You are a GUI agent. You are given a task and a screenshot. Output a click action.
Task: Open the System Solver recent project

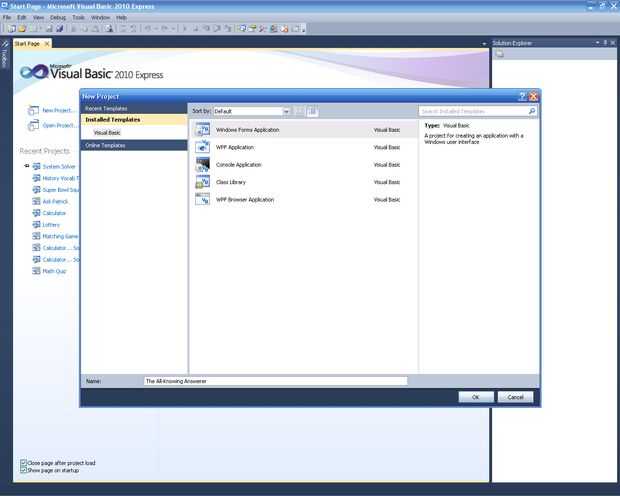pos(59,167)
